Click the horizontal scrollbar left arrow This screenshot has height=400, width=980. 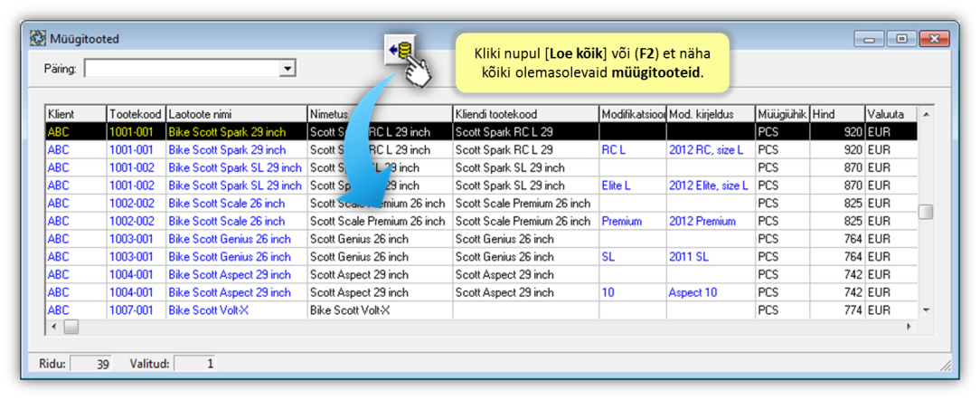click(53, 327)
